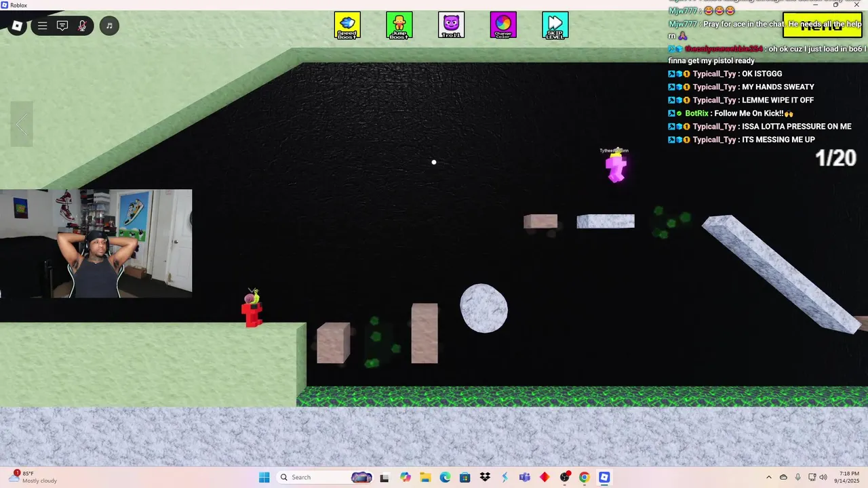Open the Change Color option
This screenshot has width=868, height=488.
(x=503, y=25)
